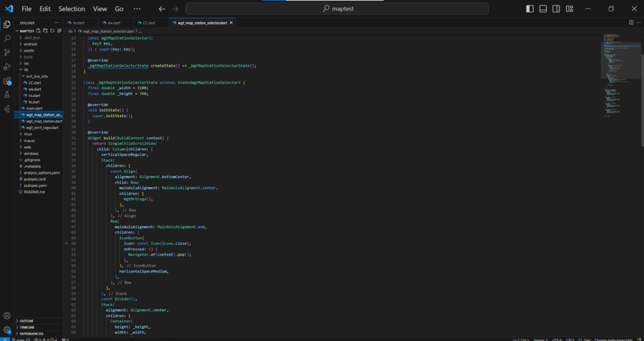
Task: Toggle the secondary side bar layout button
Action: pyautogui.click(x=556, y=9)
